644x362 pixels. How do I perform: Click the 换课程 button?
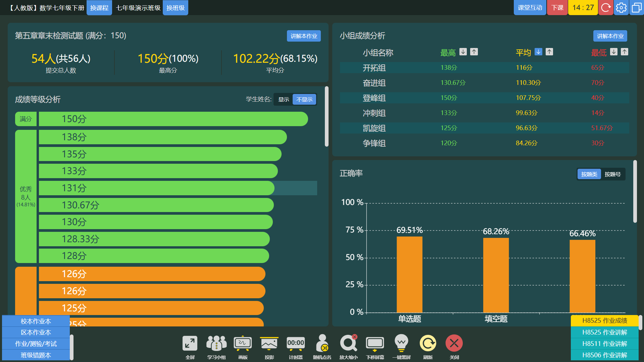[x=99, y=8]
